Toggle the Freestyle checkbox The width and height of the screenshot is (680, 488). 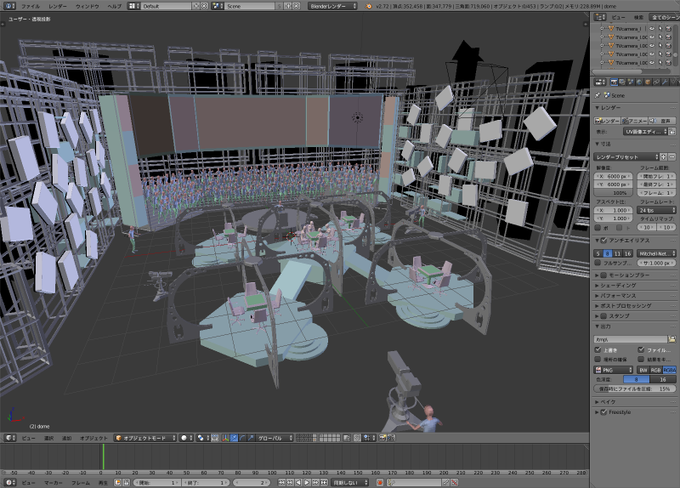pyautogui.click(x=604, y=412)
